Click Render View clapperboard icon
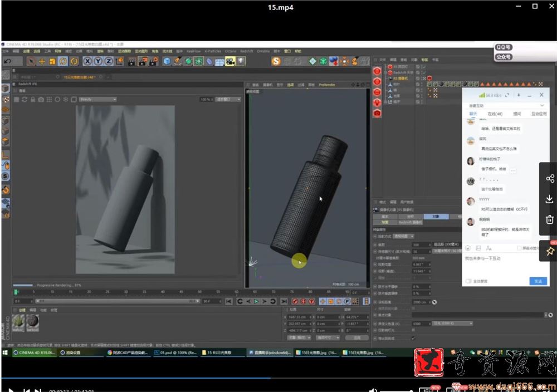The image size is (557, 392). click(131, 61)
